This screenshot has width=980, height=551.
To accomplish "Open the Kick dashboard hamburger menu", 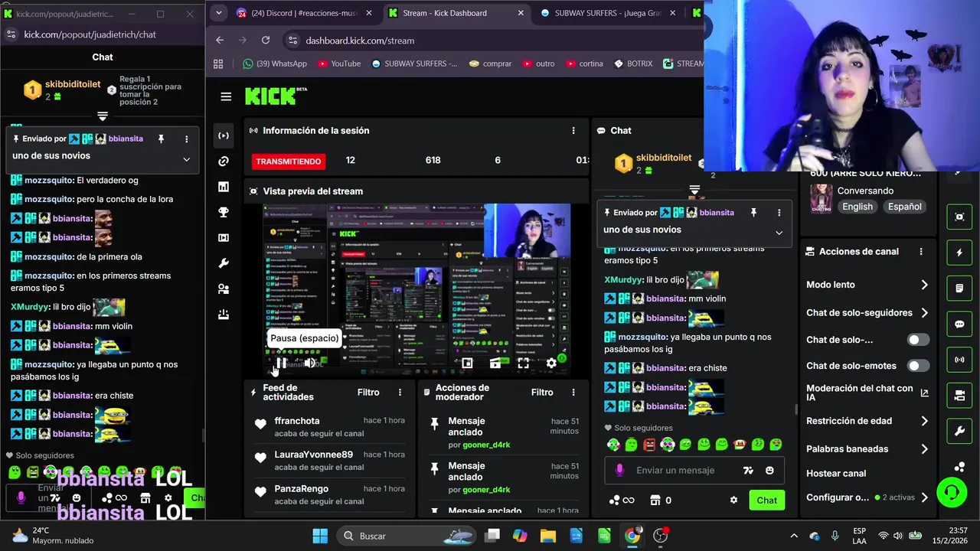I will click(x=226, y=96).
